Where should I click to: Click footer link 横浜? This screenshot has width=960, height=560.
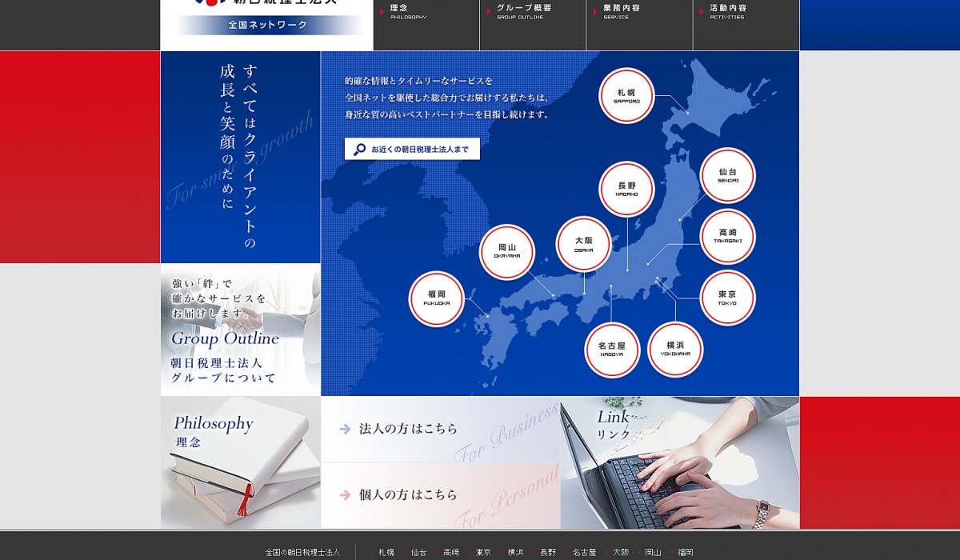pyautogui.click(x=515, y=552)
